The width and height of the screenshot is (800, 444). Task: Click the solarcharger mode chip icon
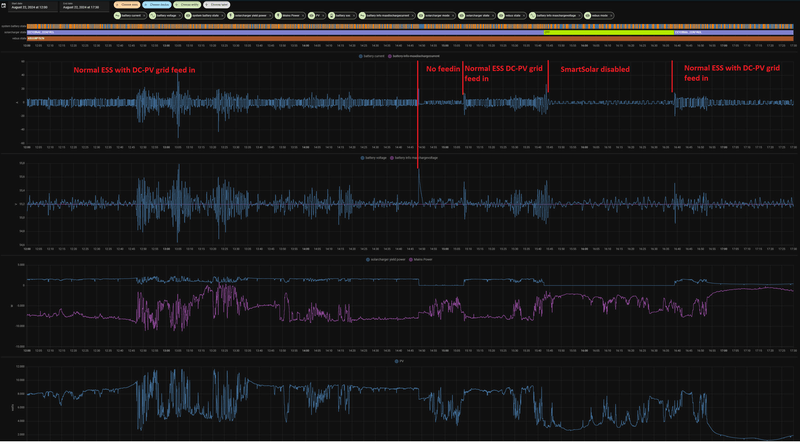[x=421, y=15]
